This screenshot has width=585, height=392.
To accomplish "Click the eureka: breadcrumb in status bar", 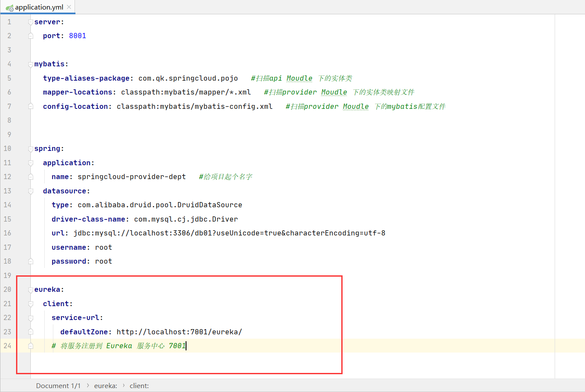I will click(105, 385).
